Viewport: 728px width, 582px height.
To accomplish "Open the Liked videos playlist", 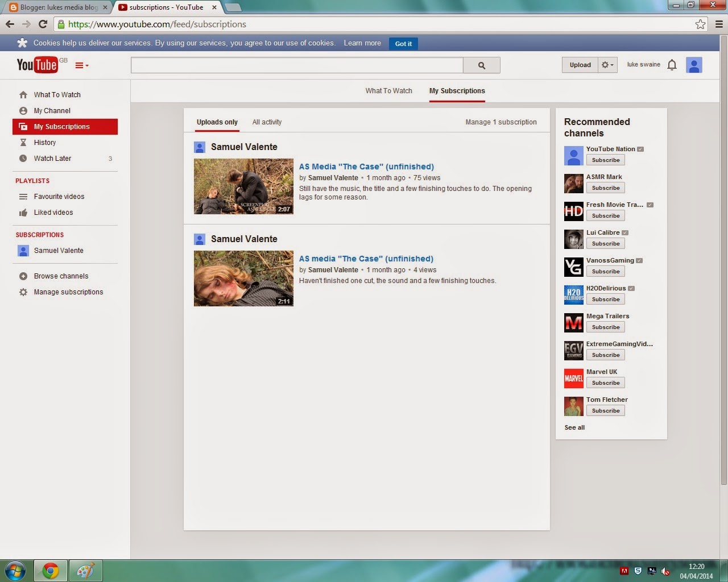I will pyautogui.click(x=53, y=213).
